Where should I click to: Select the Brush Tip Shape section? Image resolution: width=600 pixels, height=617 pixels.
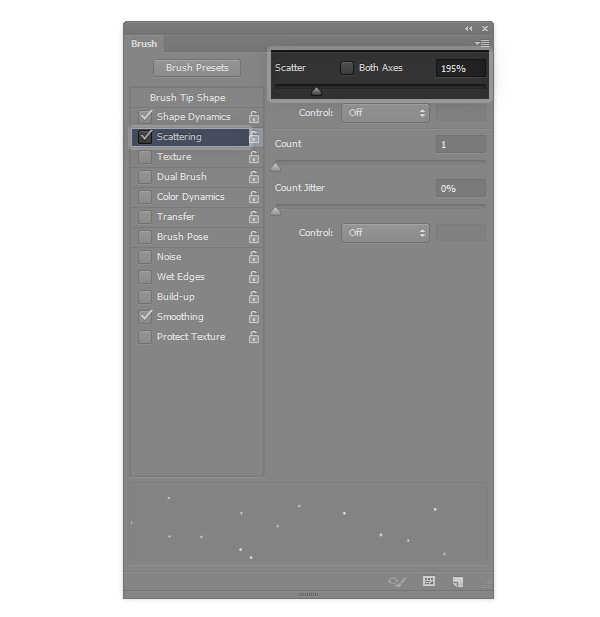coord(188,98)
